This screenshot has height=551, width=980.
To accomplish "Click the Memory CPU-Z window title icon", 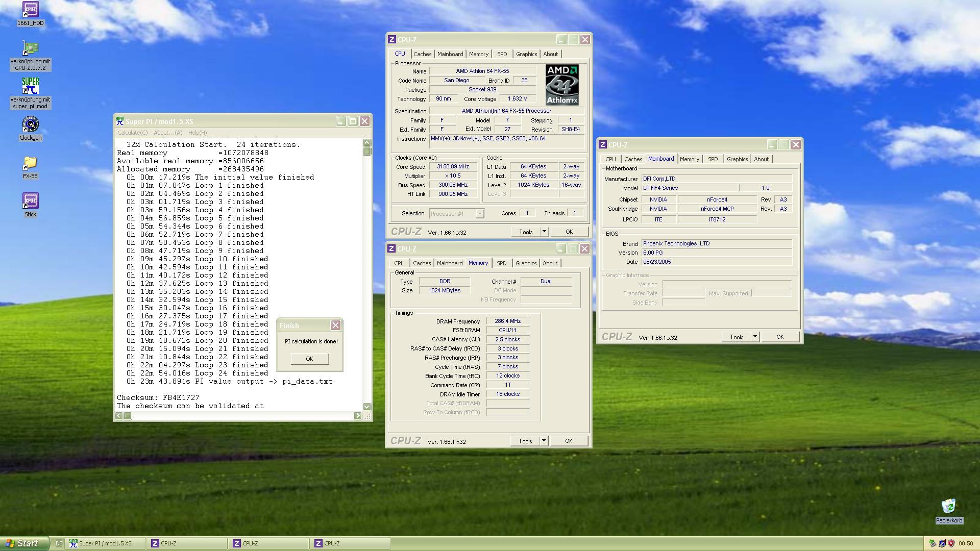I will click(391, 248).
